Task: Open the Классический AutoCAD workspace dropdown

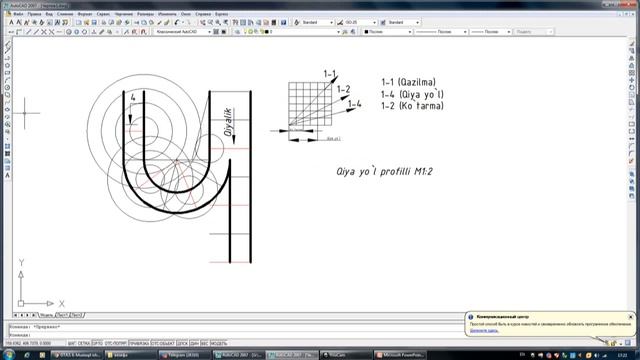Action: (209, 31)
